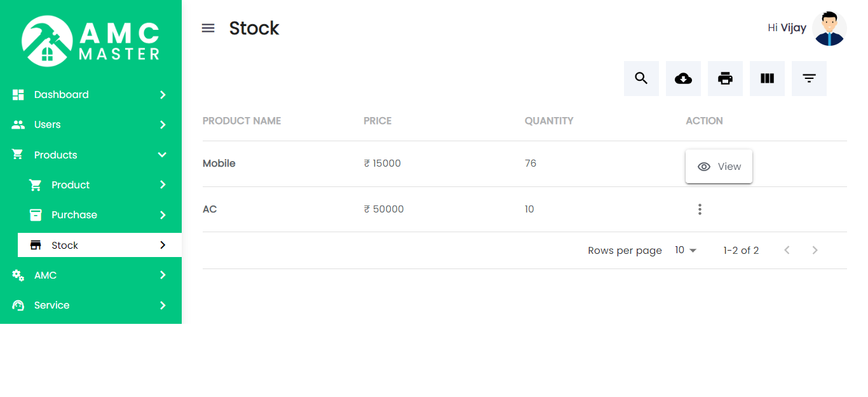The image size is (868, 397).
Task: Click the Dashboard grid icon in sidebar
Action: tap(18, 94)
